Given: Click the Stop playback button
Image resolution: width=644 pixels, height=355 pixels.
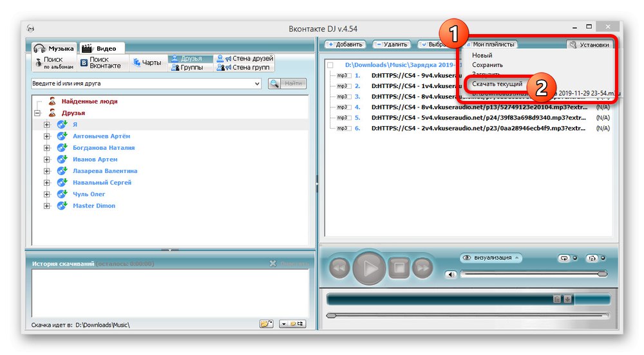Looking at the screenshot, I should [399, 268].
